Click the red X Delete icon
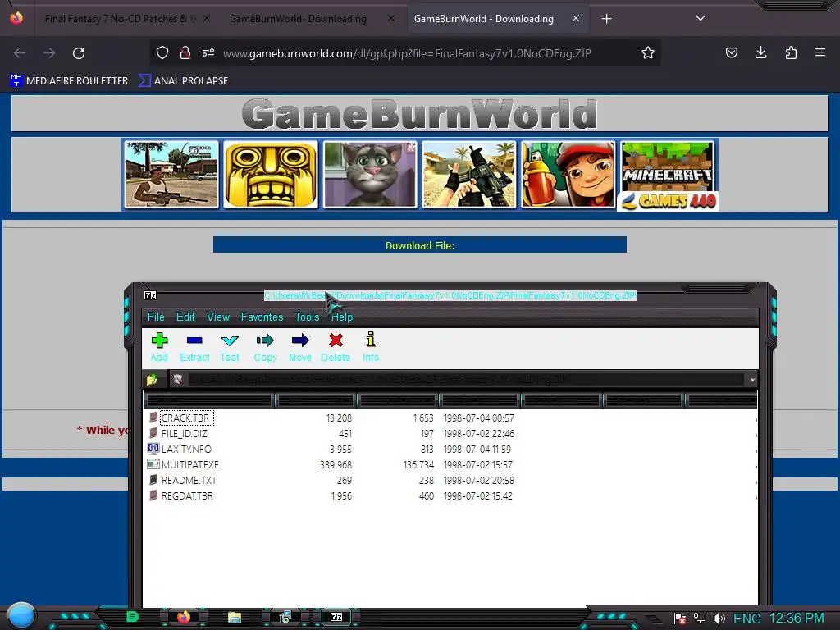840x630 pixels. tap(336, 347)
